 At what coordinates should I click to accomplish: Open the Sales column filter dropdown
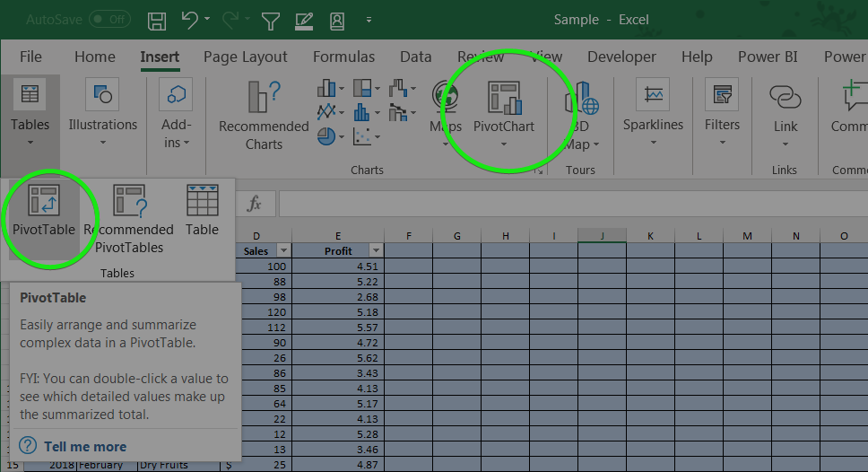point(283,251)
